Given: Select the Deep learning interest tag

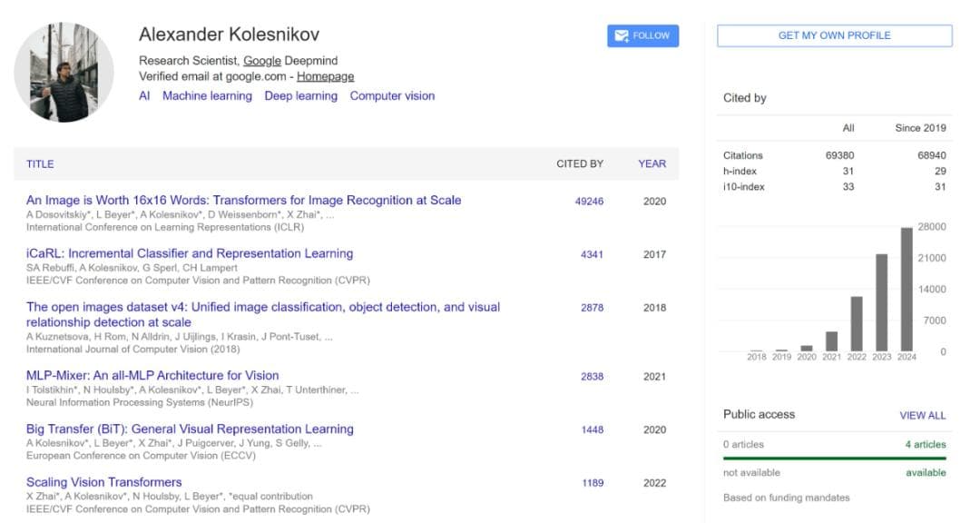Looking at the screenshot, I should click(300, 96).
